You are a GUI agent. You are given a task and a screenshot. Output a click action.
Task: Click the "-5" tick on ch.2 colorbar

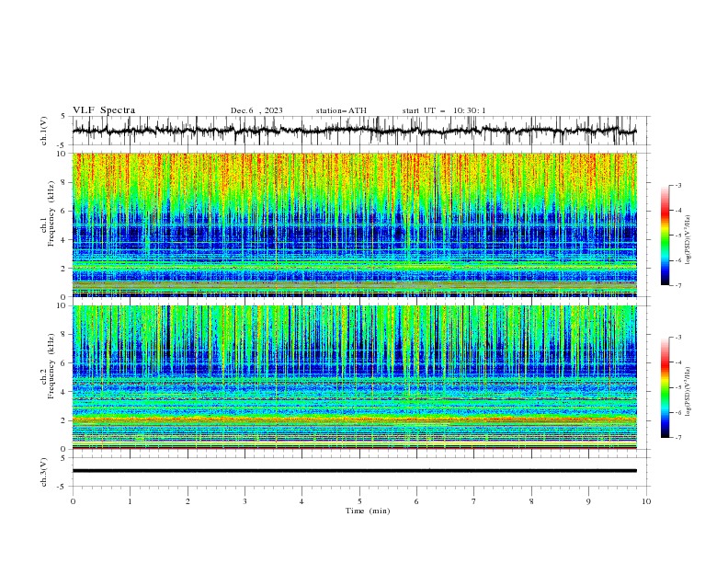(x=678, y=387)
